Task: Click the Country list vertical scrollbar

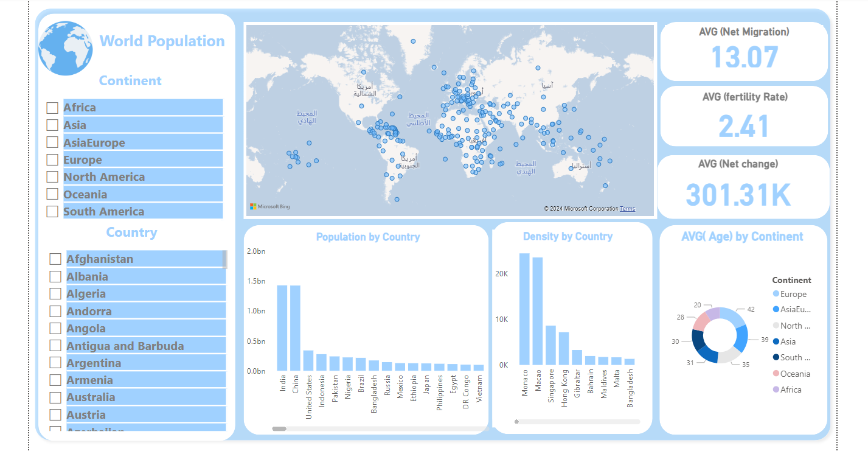Action: pos(225,259)
